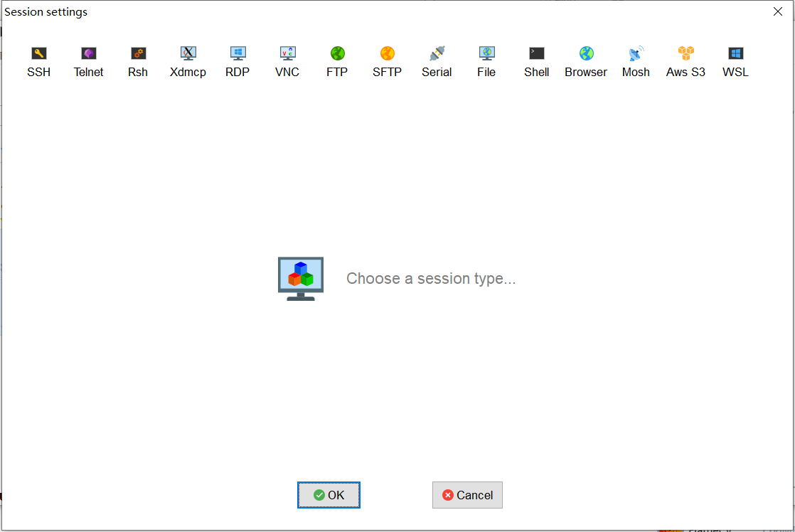
Task: Select the Xdmcp session type
Action: click(188, 62)
